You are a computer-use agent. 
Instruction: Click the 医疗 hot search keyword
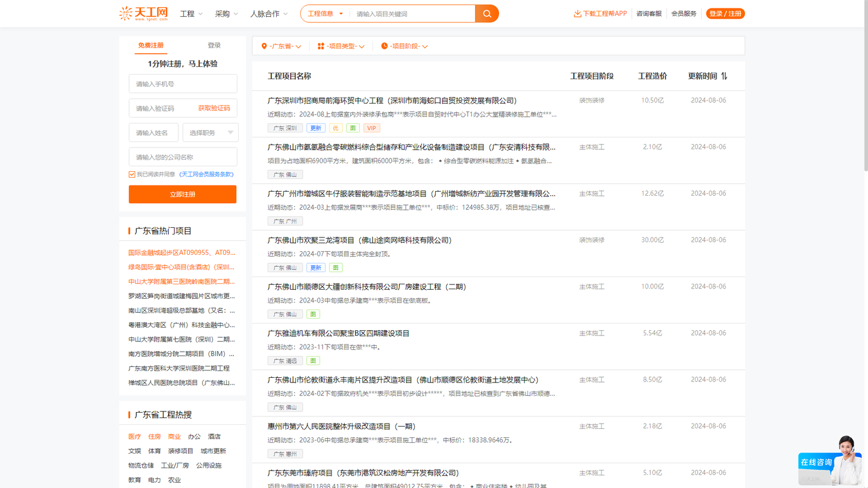pyautogui.click(x=134, y=437)
